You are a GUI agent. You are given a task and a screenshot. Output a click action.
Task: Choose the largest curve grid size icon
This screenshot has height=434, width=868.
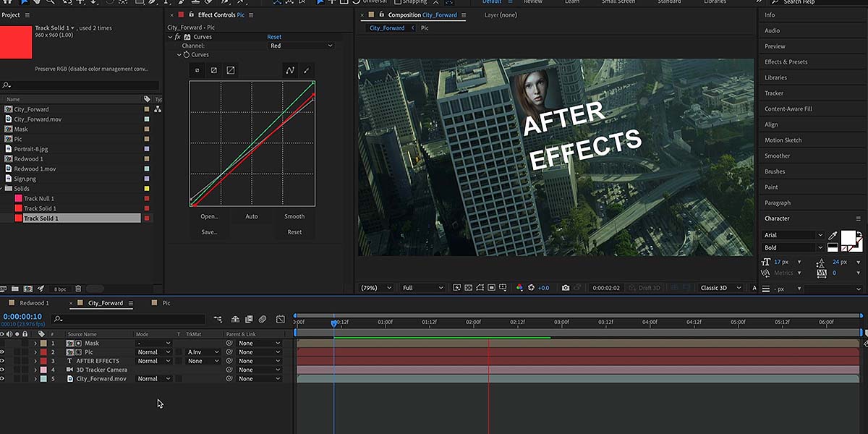coord(231,70)
